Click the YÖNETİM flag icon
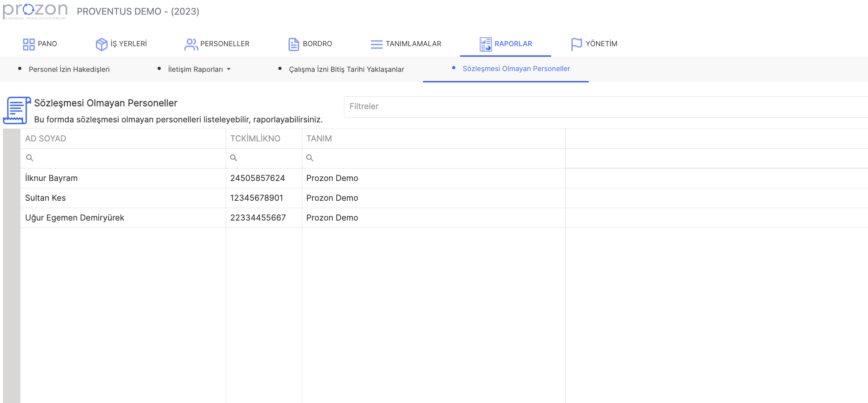 pyautogui.click(x=576, y=44)
